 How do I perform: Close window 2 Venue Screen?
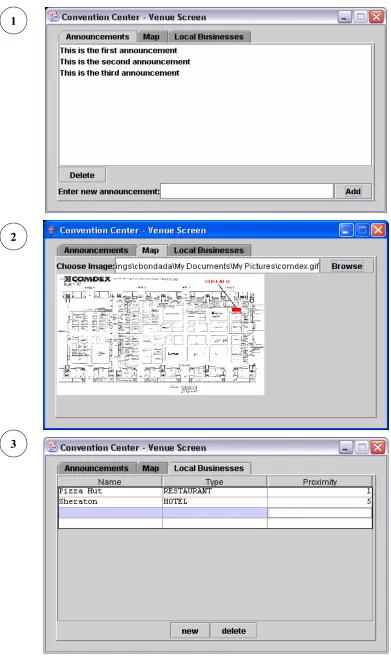click(x=378, y=231)
